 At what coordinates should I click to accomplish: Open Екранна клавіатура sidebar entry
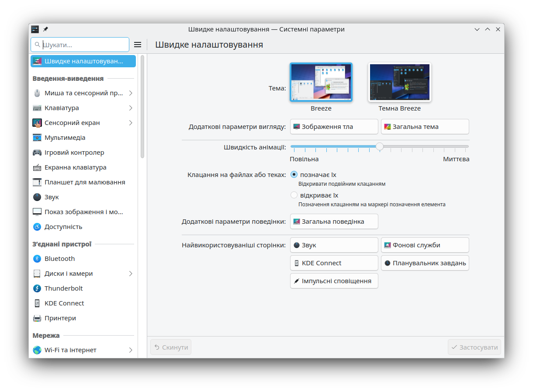click(x=75, y=167)
